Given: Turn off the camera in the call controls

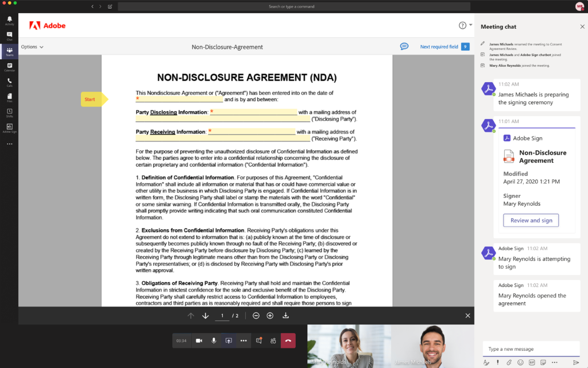Looking at the screenshot, I should coord(199,340).
